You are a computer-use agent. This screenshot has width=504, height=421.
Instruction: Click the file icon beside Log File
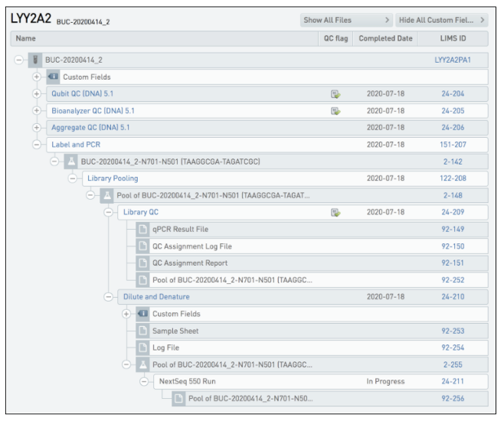142,348
